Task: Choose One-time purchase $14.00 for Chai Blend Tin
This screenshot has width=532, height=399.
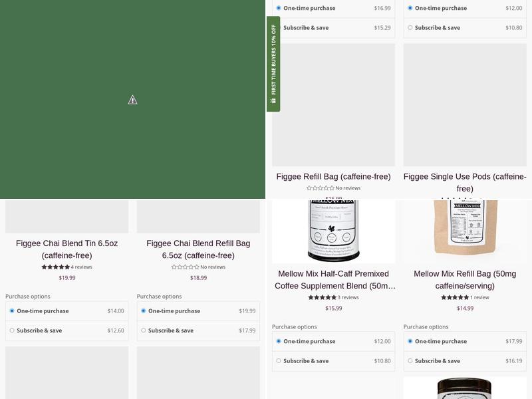Action: click(x=67, y=311)
